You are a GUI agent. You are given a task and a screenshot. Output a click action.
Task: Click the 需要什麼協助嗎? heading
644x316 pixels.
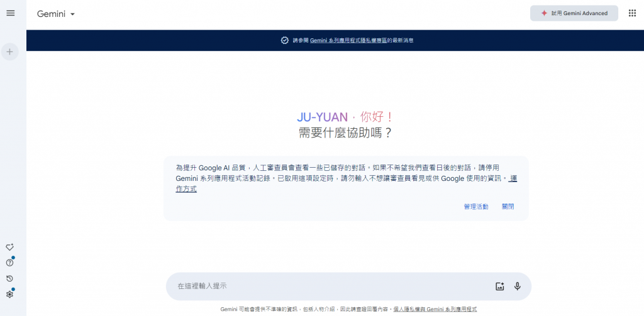tap(345, 133)
